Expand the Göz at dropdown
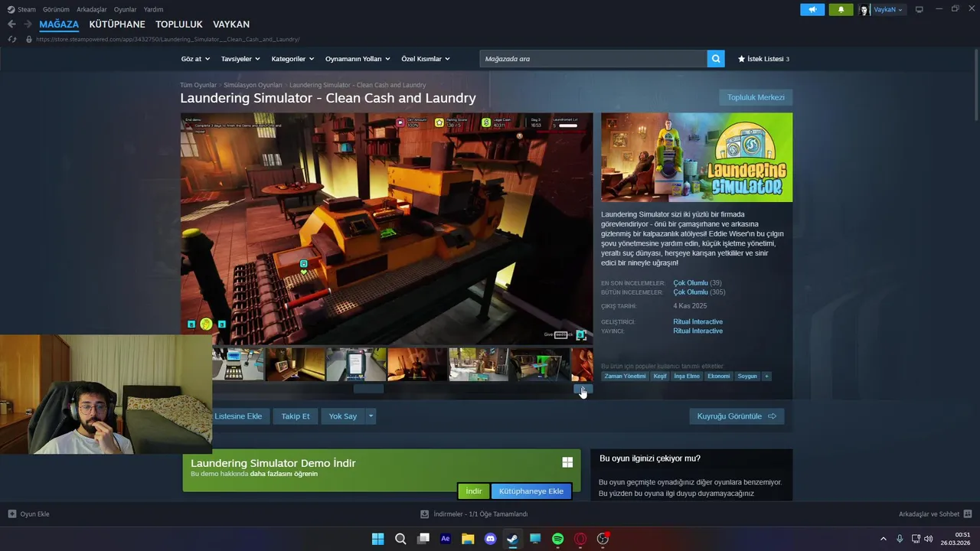Viewport: 980px width, 551px height. point(195,59)
